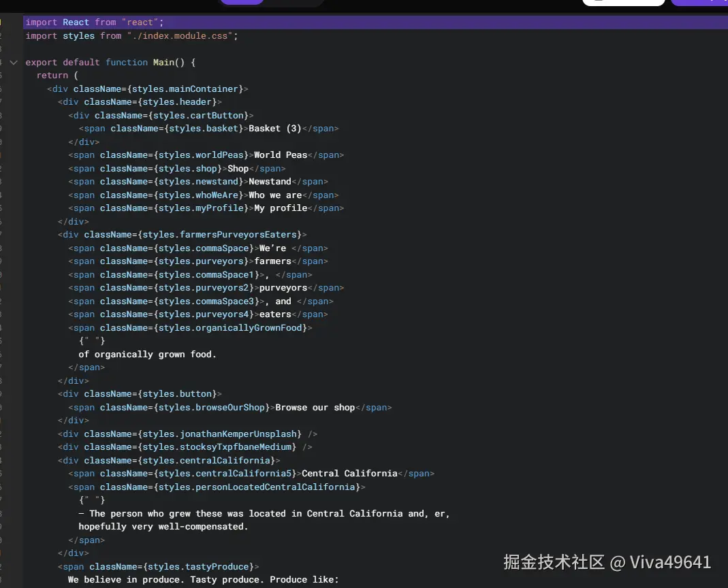Click the word purveyors in purveyors2 span

coord(283,288)
